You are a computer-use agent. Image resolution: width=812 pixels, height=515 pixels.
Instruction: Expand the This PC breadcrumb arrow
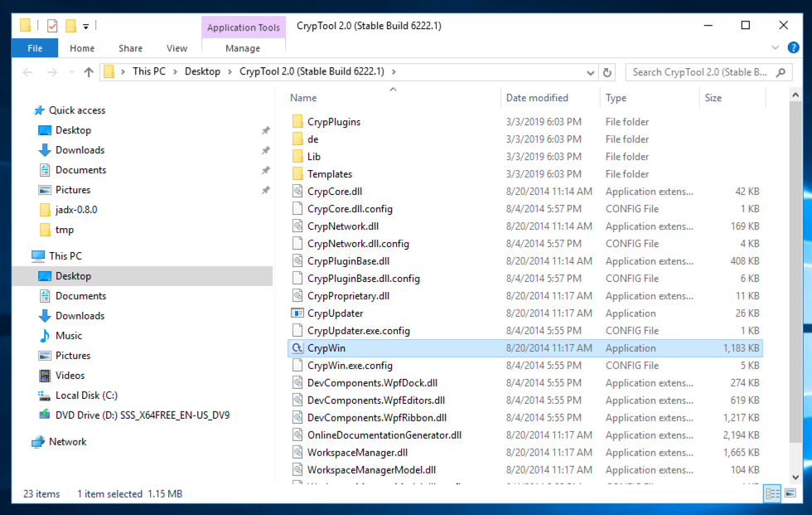[x=175, y=71]
